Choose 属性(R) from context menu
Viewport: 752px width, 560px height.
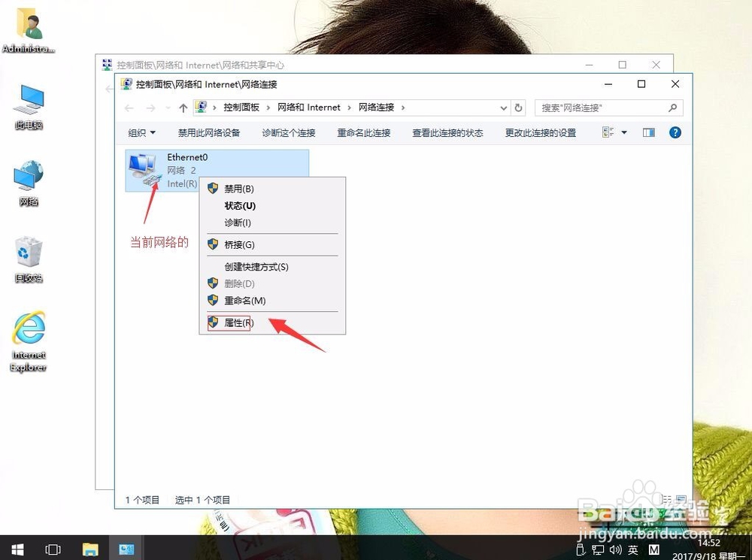(x=272, y=322)
